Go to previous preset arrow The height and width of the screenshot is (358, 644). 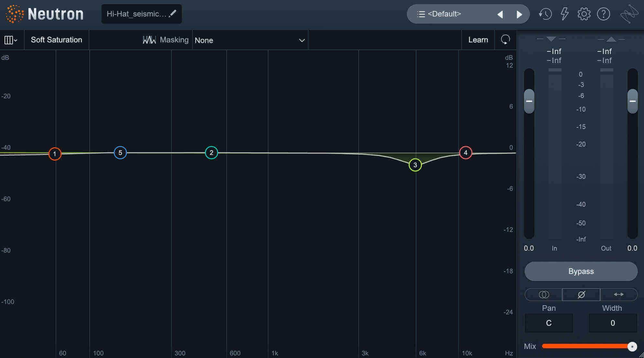tap(500, 14)
